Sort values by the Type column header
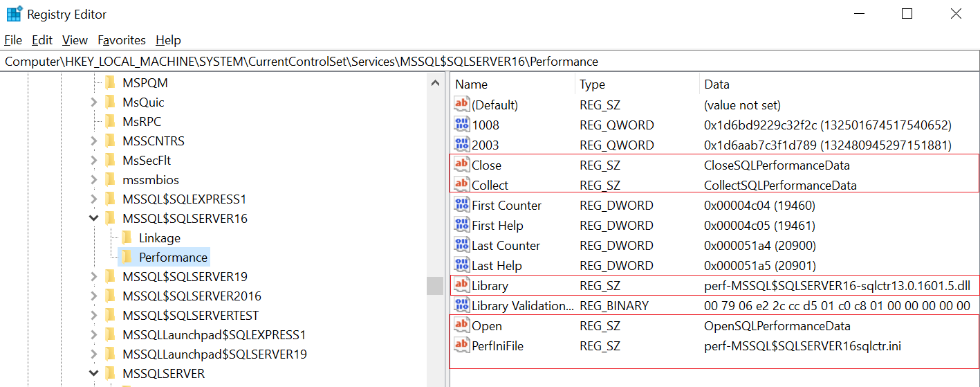980x387 pixels. [x=592, y=84]
